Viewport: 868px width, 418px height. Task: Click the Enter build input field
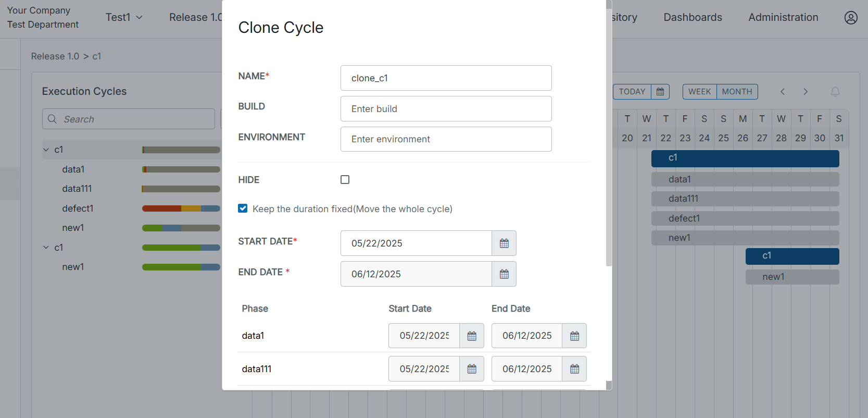[446, 109]
